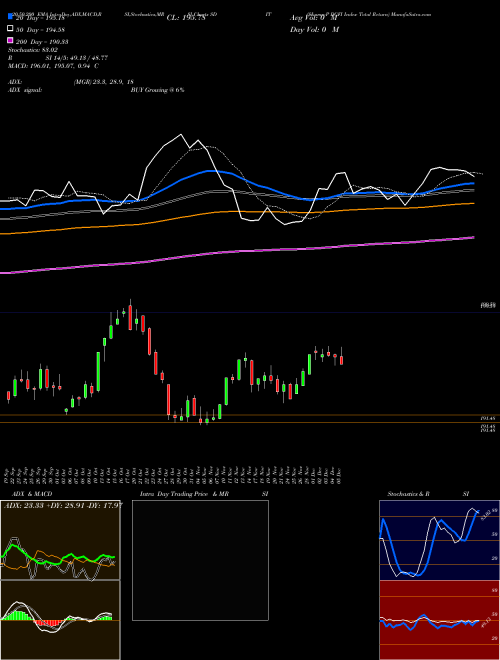The image size is (500, 660).
Task: Click the 'Stochastics & R' panel title
Action: point(409,494)
